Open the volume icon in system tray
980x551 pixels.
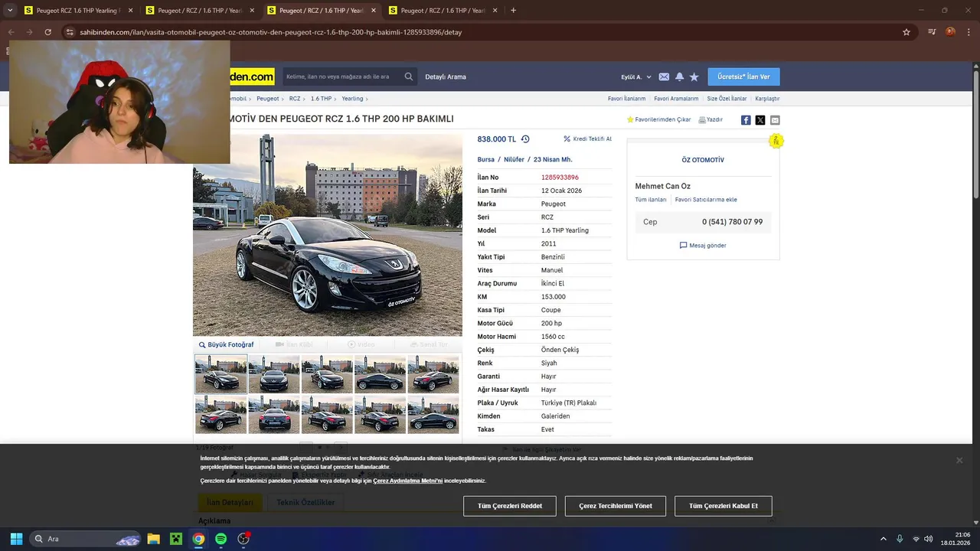[x=929, y=539]
